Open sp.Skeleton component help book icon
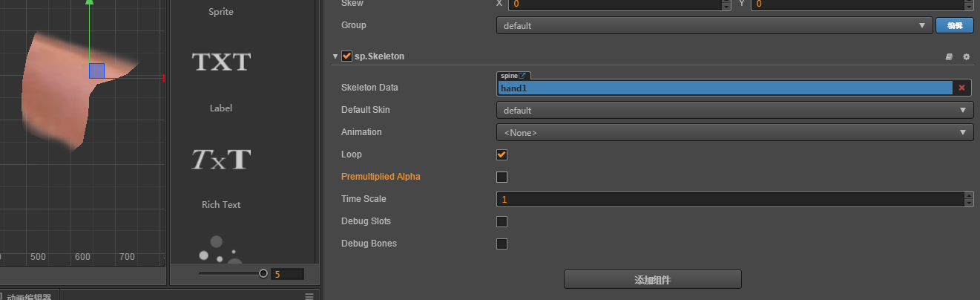 949,56
